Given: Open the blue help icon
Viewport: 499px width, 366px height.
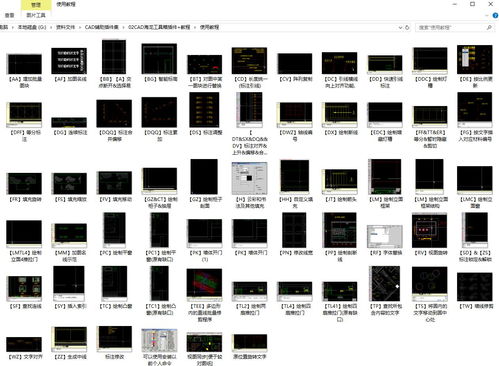Looking at the screenshot, I should [x=495, y=15].
